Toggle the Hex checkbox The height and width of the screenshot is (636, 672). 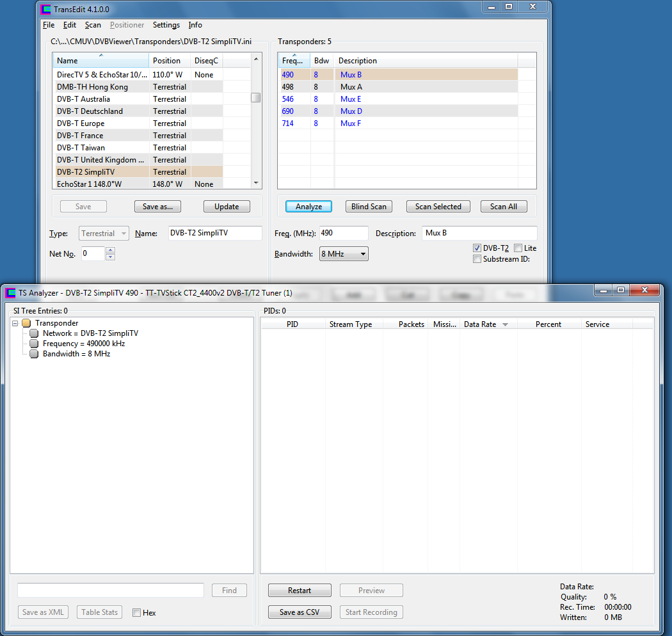136,613
